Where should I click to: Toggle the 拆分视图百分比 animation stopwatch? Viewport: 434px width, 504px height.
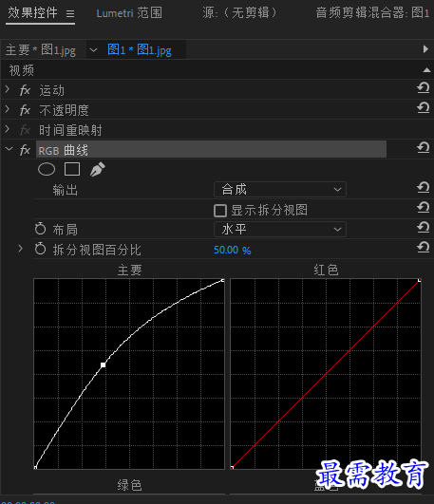(40, 249)
